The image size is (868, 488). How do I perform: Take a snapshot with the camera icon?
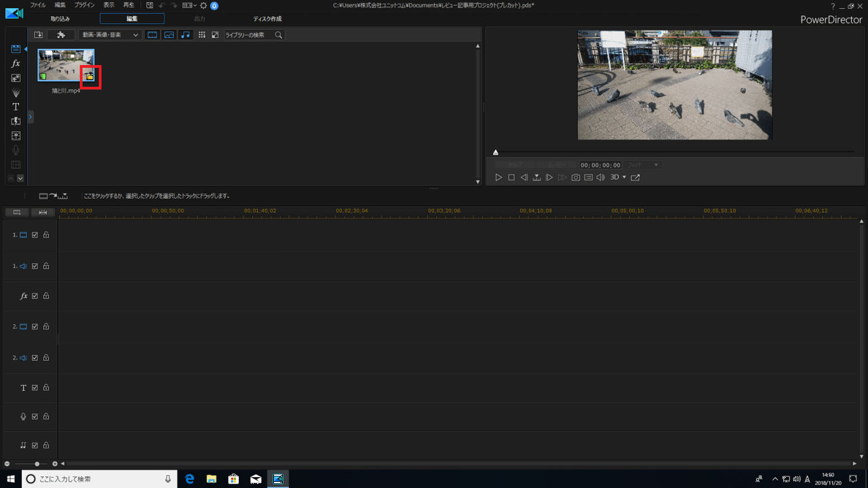point(576,178)
